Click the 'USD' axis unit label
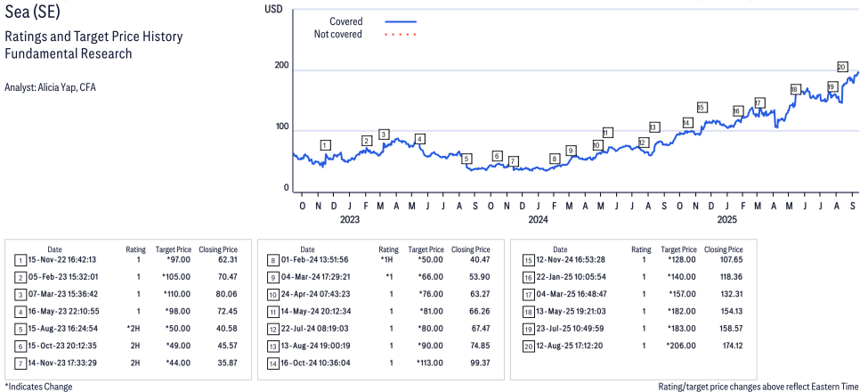 pyautogui.click(x=273, y=8)
